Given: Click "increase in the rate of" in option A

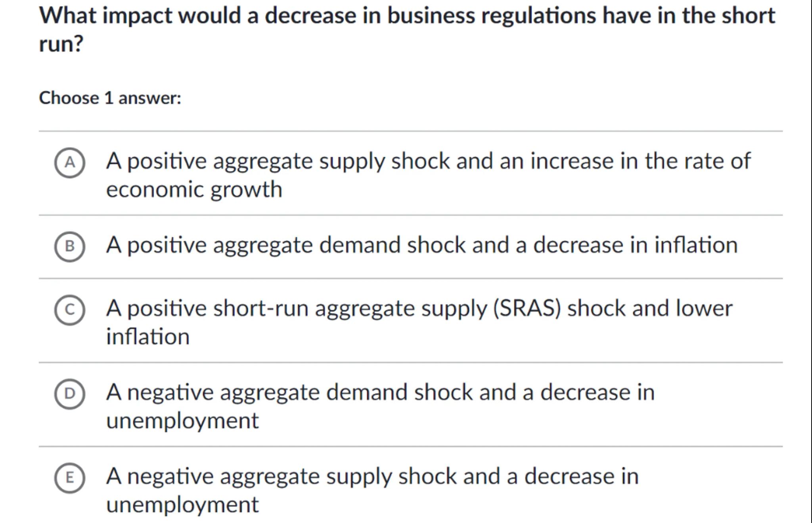Looking at the screenshot, I should 640,161.
